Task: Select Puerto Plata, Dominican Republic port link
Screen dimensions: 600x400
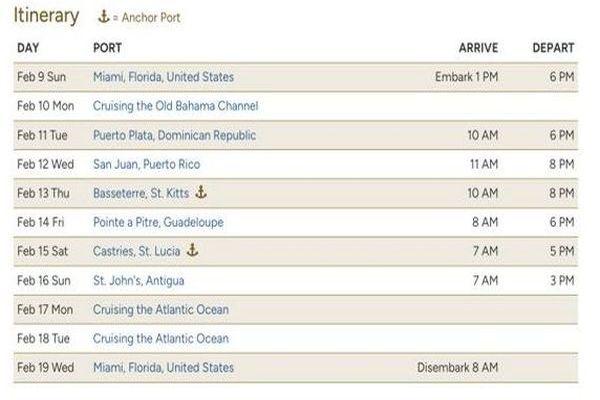Action: [x=174, y=135]
